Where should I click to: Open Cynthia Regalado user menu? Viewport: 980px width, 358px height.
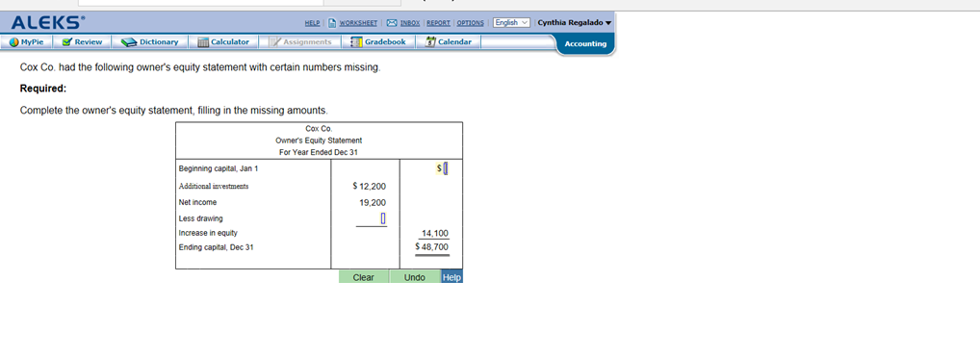click(x=575, y=22)
